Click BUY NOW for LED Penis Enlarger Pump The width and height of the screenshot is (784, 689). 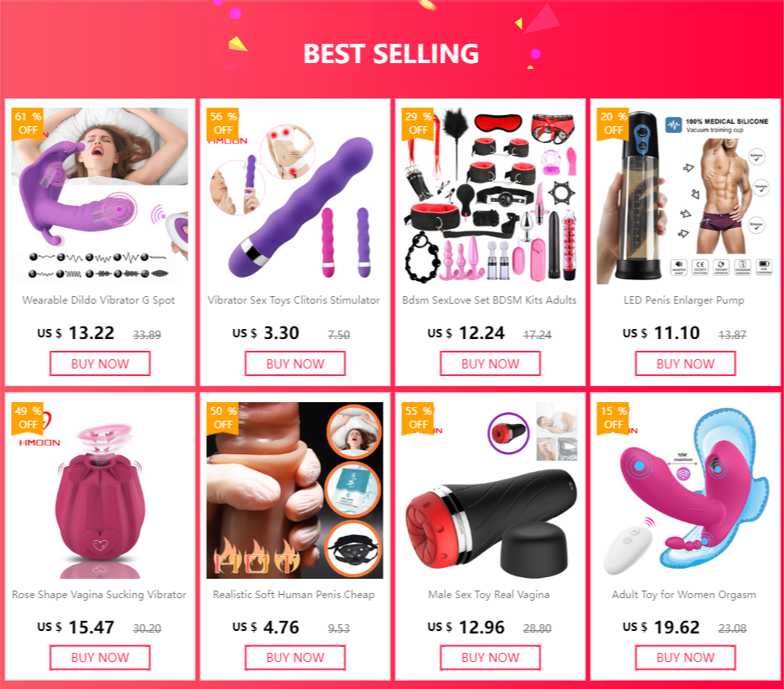(x=686, y=363)
